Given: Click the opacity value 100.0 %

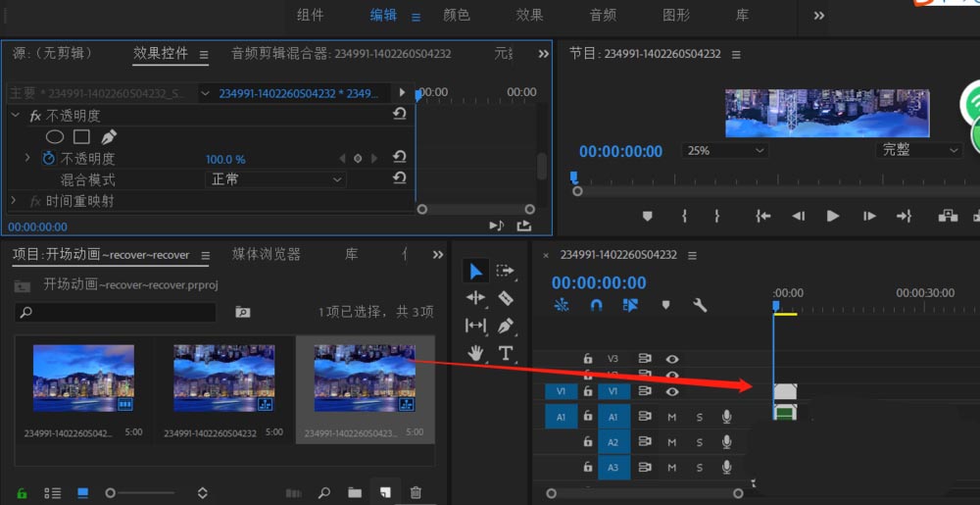Looking at the screenshot, I should tap(225, 159).
